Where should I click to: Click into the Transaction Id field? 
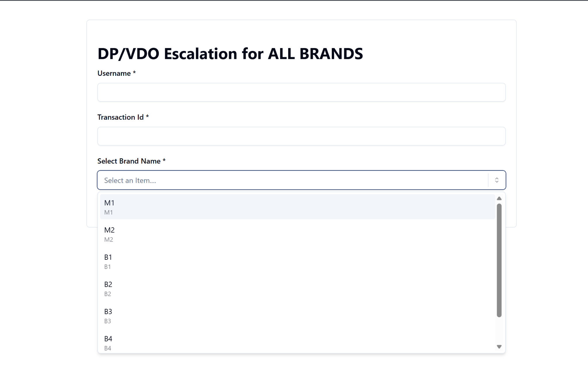(301, 136)
